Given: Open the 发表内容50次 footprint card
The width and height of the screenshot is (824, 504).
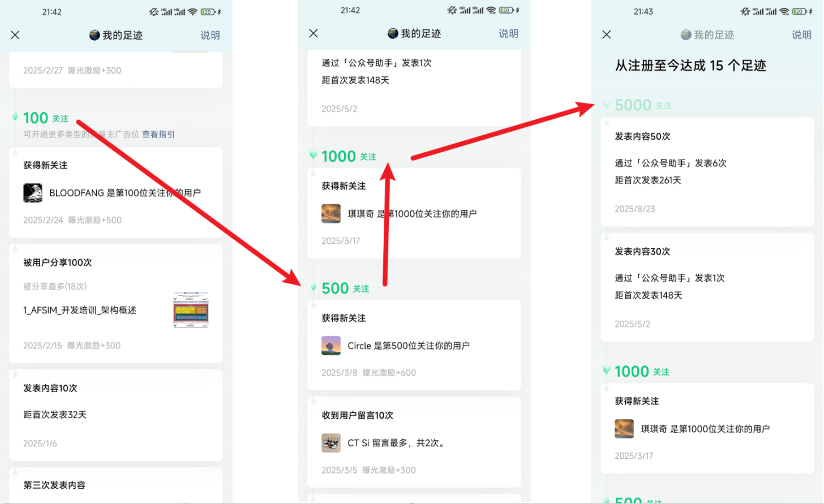Looking at the screenshot, I should pos(707,173).
